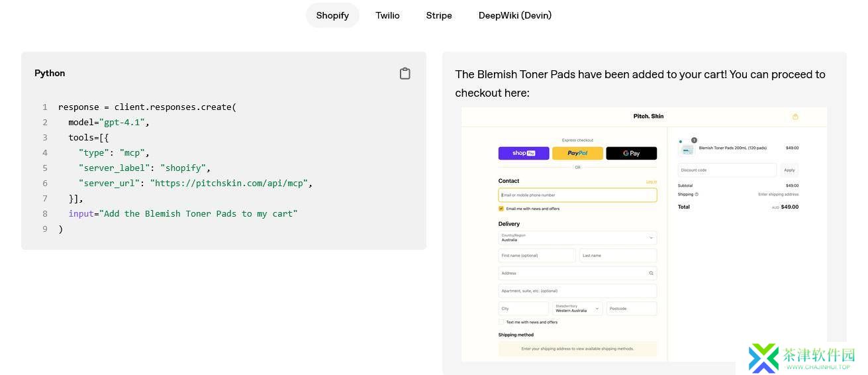Click the "server_label": "shopify" code line

click(144, 168)
